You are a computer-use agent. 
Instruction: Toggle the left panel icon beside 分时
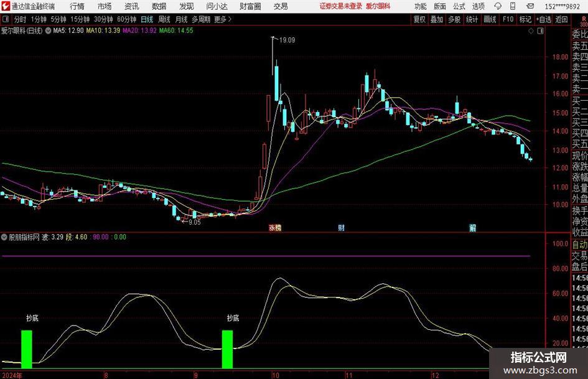click(x=5, y=19)
